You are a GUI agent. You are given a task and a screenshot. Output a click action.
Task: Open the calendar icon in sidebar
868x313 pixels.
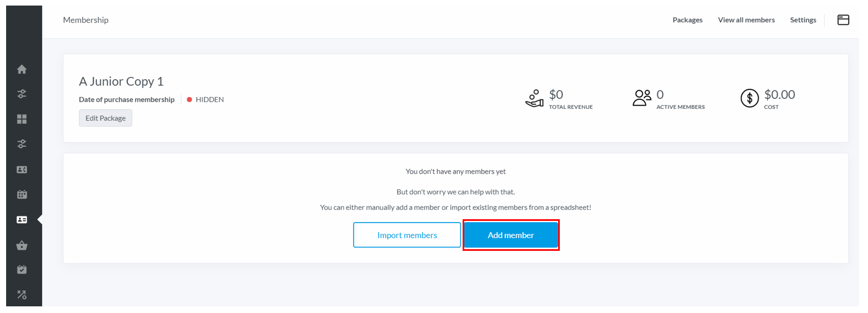22,194
